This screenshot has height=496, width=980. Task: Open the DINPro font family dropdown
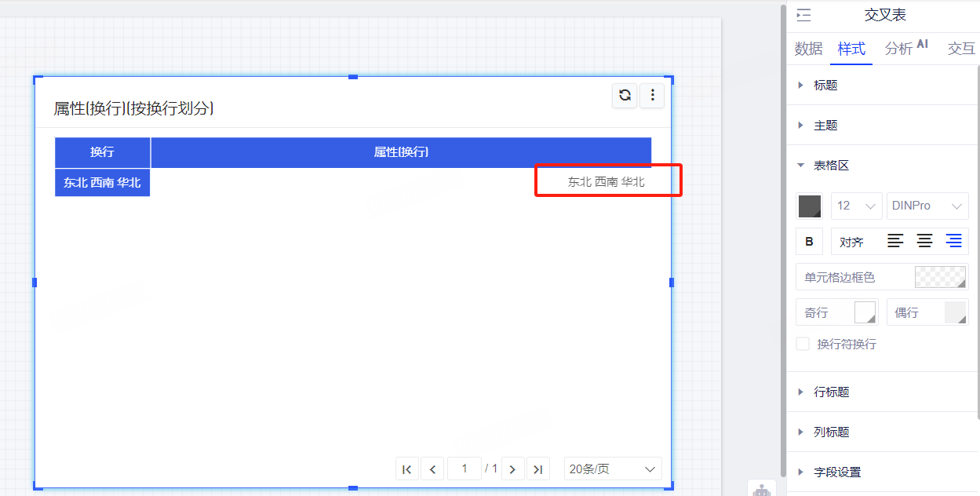click(927, 206)
